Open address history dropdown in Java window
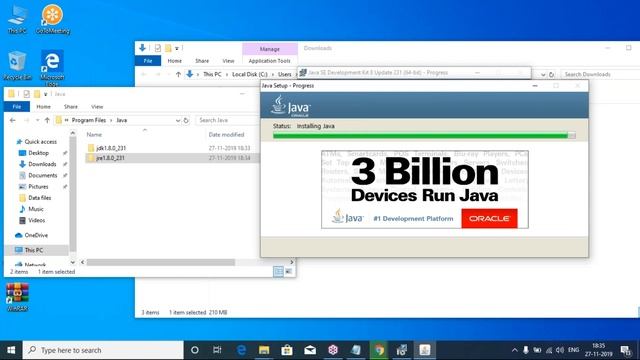 [178, 120]
